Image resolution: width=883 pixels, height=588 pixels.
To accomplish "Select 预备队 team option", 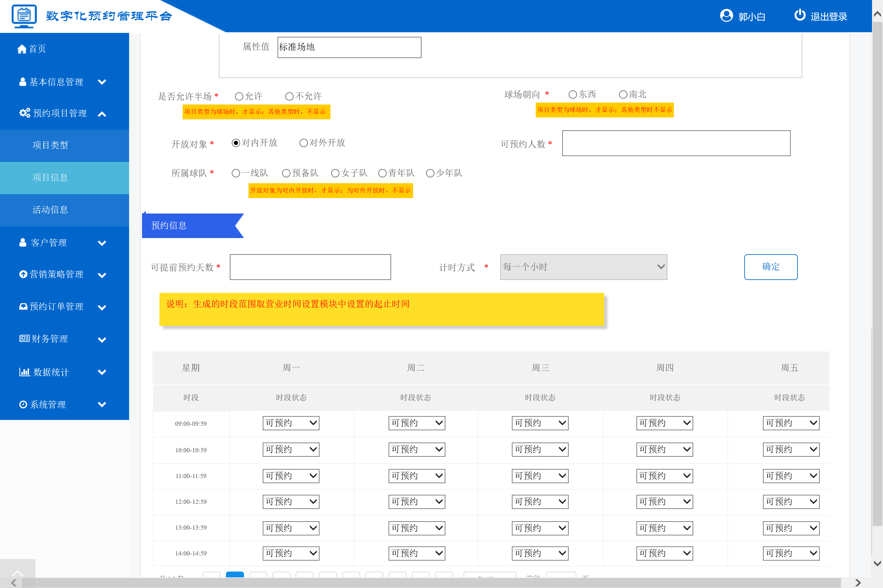I will [x=286, y=173].
